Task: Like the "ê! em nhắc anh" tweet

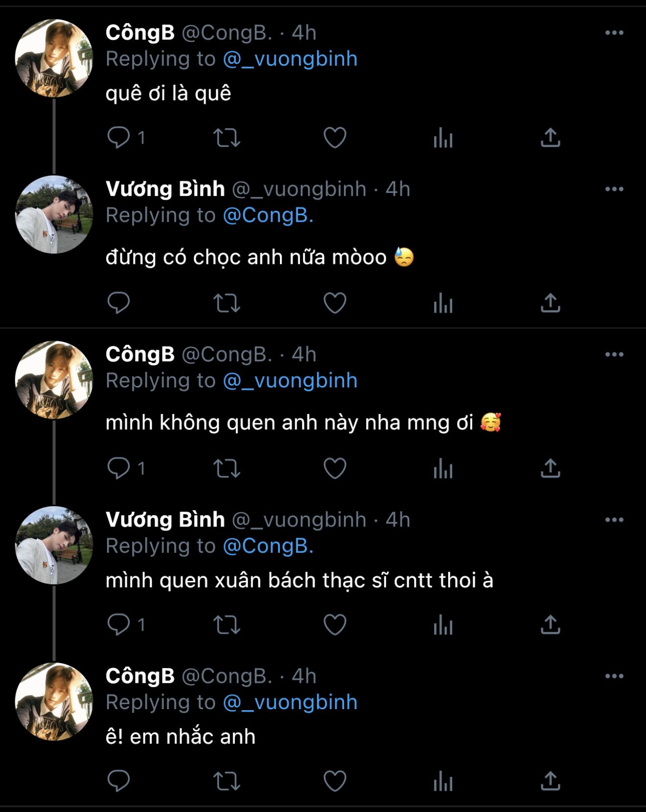Action: [335, 781]
